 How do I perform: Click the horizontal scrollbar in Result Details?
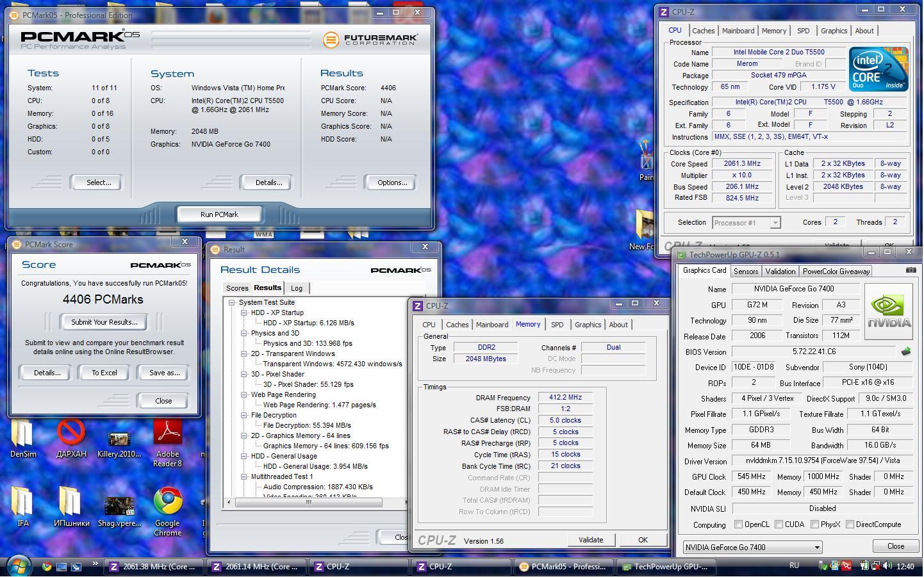(309, 503)
